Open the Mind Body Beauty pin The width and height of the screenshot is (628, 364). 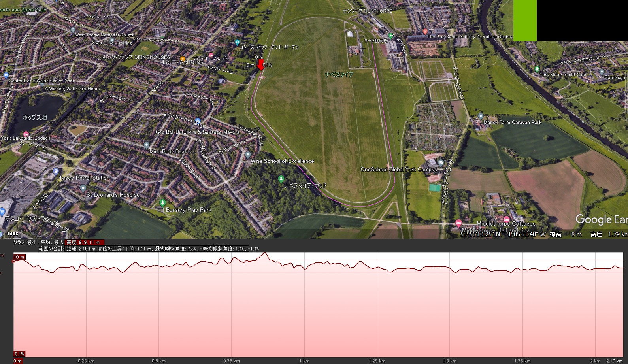147,145
